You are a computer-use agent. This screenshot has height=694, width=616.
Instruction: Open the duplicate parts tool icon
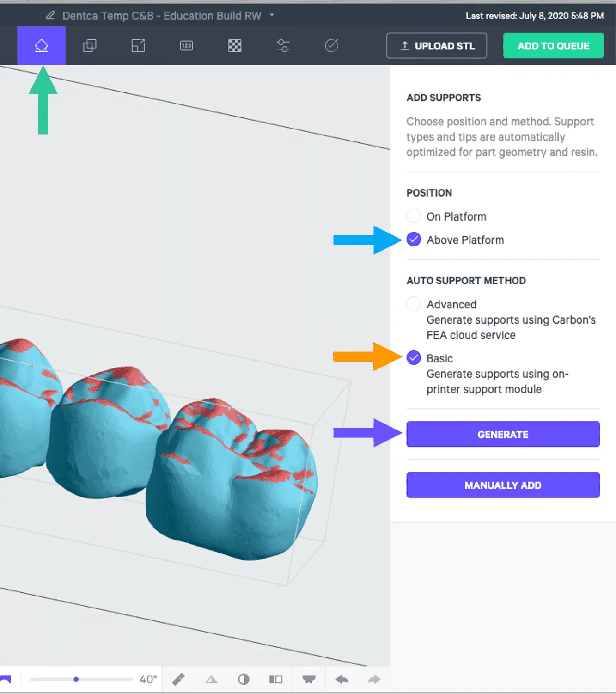pos(90,45)
